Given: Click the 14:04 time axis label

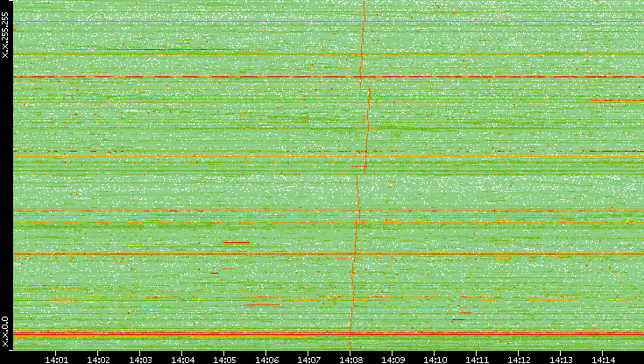Looking at the screenshot, I should (x=182, y=360).
